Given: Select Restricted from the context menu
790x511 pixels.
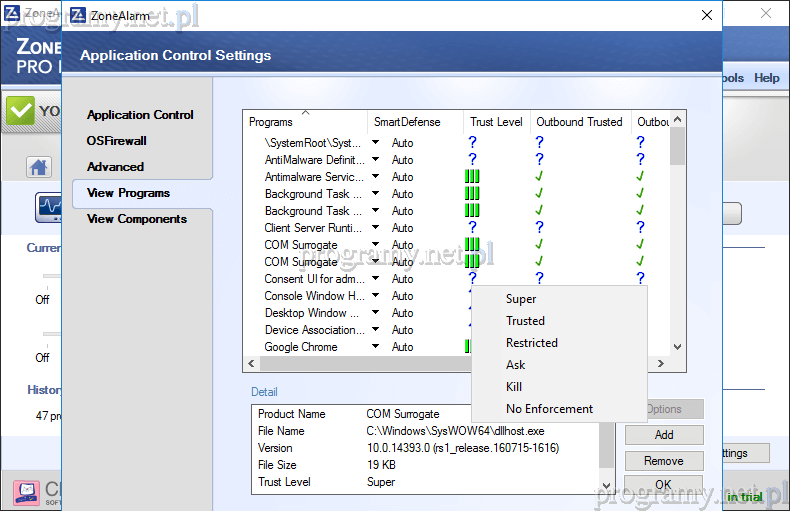Looking at the screenshot, I should [531, 343].
